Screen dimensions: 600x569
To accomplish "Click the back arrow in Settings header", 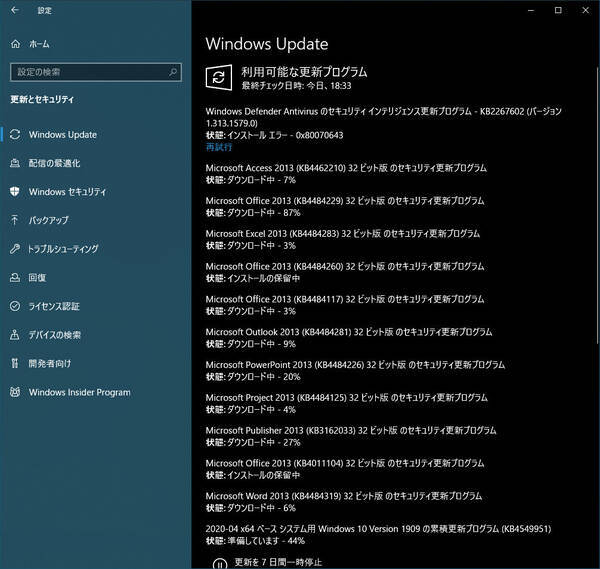I will 15,10.
